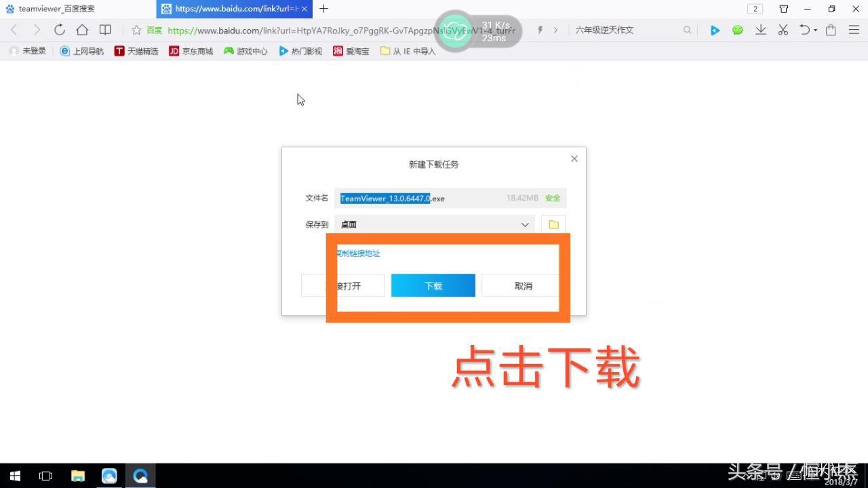Open the shopping bag icon
868x488 pixels.
pos(830,29)
